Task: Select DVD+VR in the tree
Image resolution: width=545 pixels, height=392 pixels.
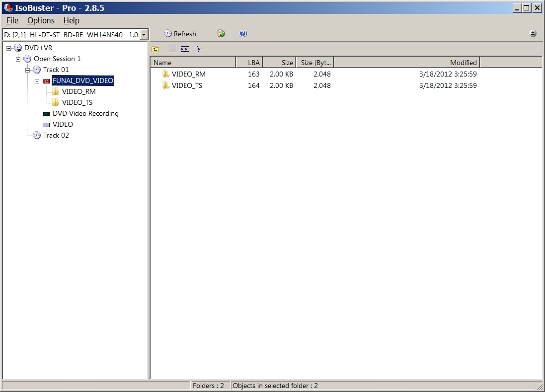Action: [x=38, y=48]
